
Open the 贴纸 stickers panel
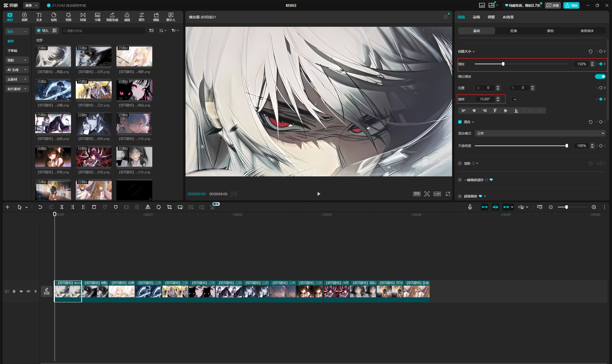click(x=54, y=17)
